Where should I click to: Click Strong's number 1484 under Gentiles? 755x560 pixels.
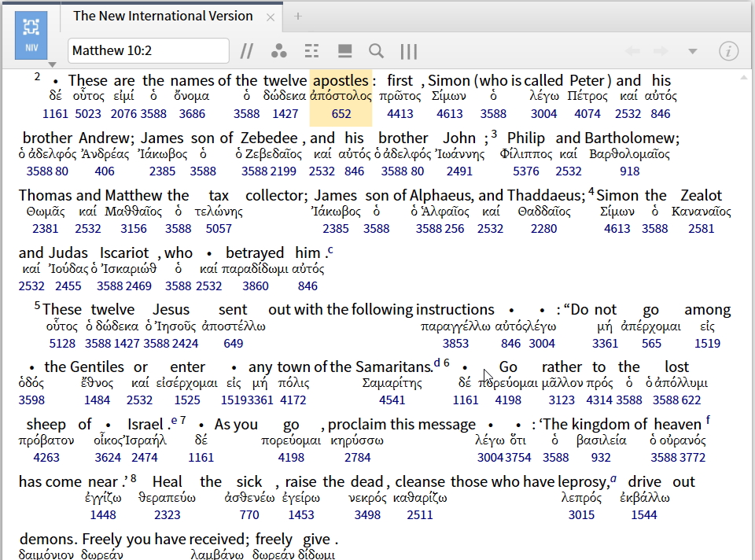coord(98,400)
